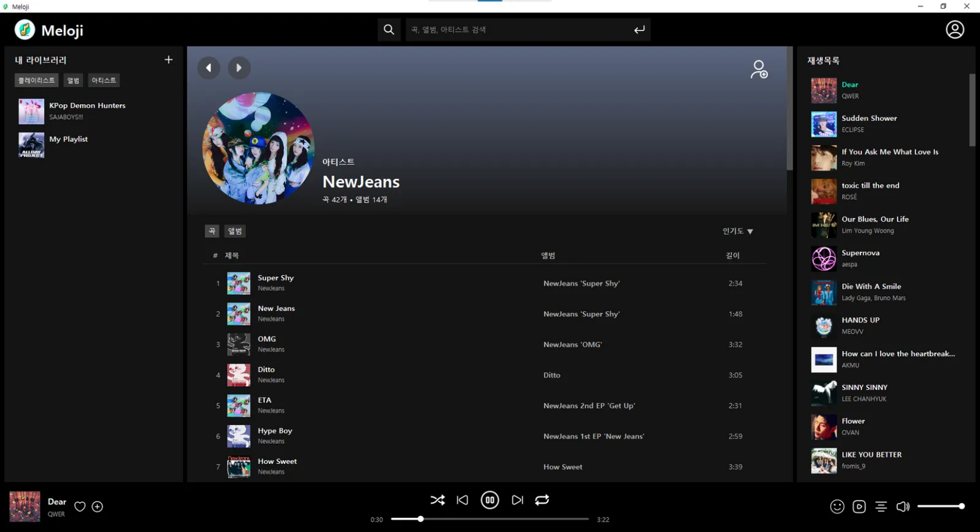Play the New Jeans track row
This screenshot has height=532, width=980.
click(485, 314)
